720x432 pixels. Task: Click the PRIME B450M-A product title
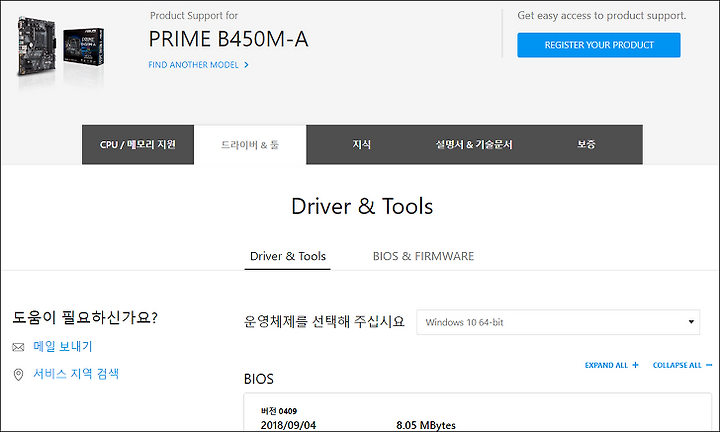pos(228,39)
